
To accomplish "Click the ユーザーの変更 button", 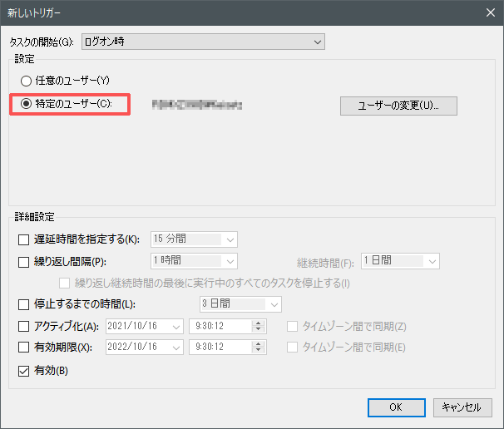I will click(x=398, y=106).
